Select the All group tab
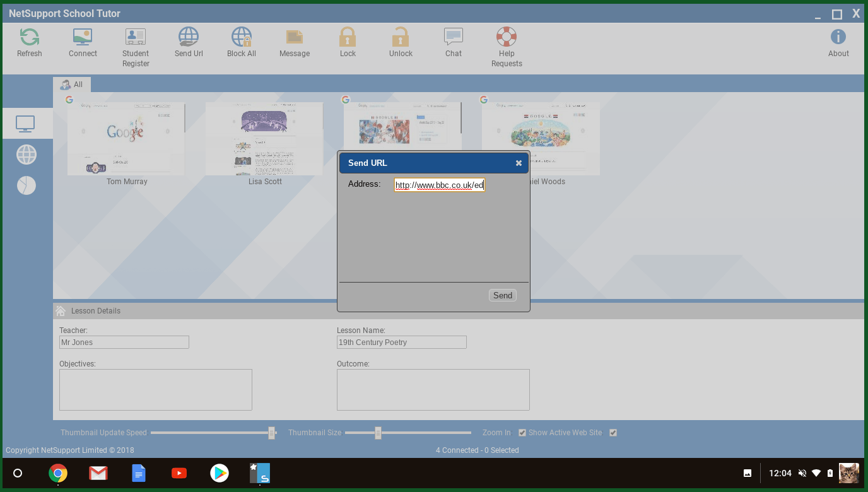Viewport: 868px width, 492px height. click(72, 85)
